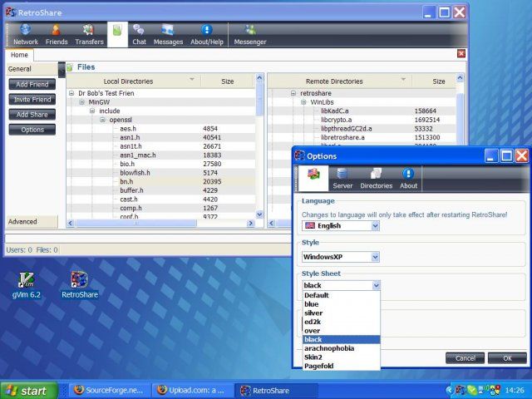Open Messages in the RetroShare toolbar

point(168,35)
